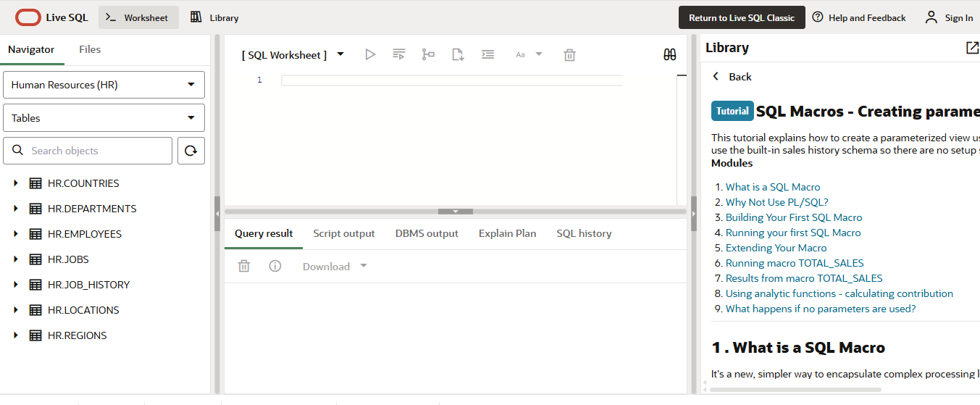The width and height of the screenshot is (980, 405).
Task: Collapse the Library panel with the right handle
Action: pos(694,214)
